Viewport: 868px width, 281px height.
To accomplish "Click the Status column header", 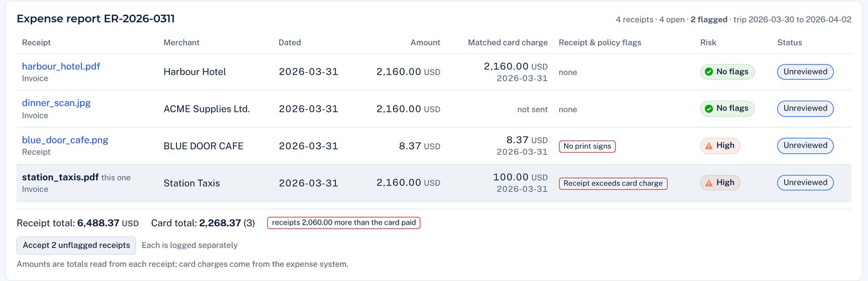I will 790,42.
